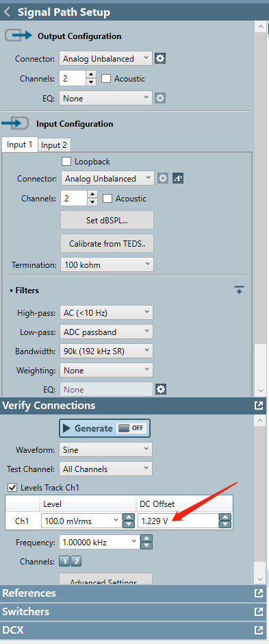Open Test Channel All Channels dropdown
The width and height of the screenshot is (269, 644).
click(x=105, y=469)
